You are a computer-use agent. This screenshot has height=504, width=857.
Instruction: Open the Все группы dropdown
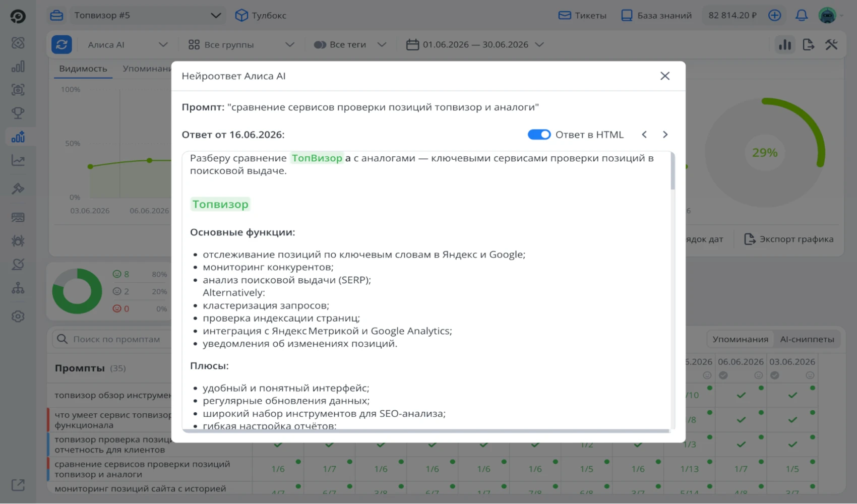[241, 44]
